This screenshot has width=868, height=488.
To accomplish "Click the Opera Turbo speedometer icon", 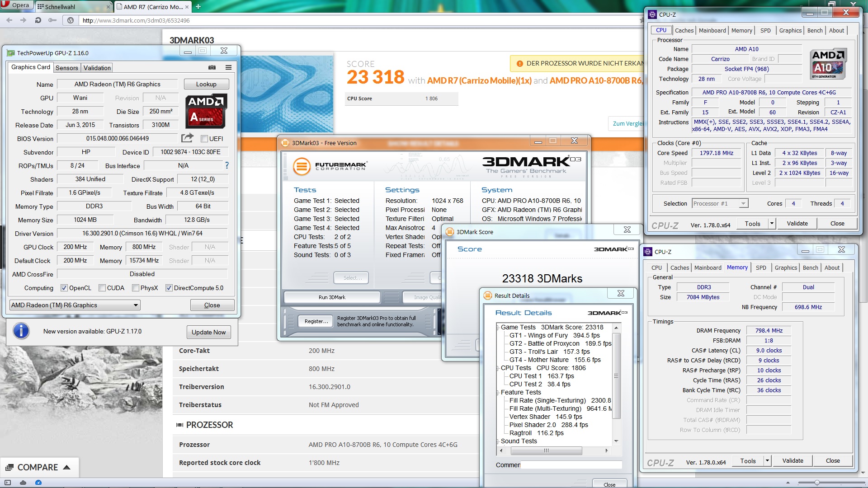I will click(x=38, y=483).
